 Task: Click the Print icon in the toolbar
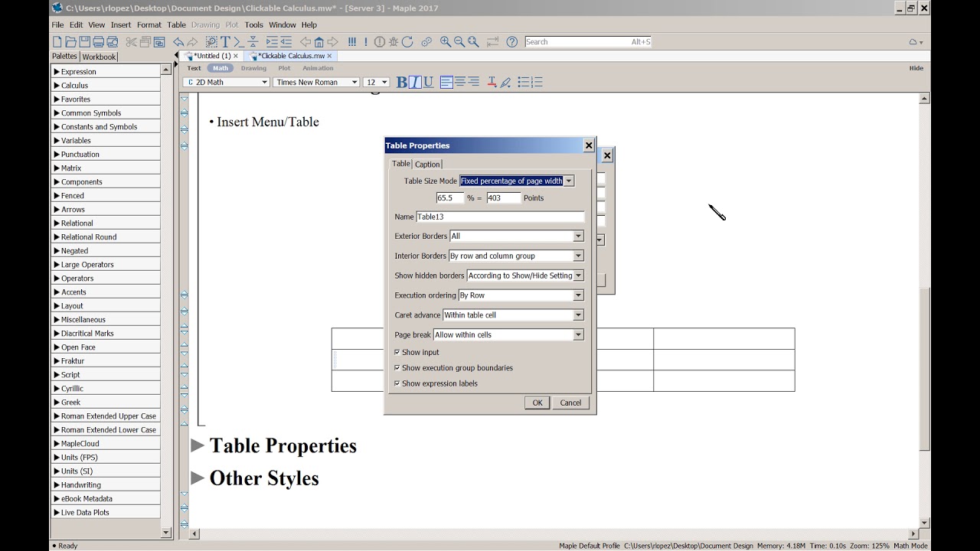click(x=98, y=42)
